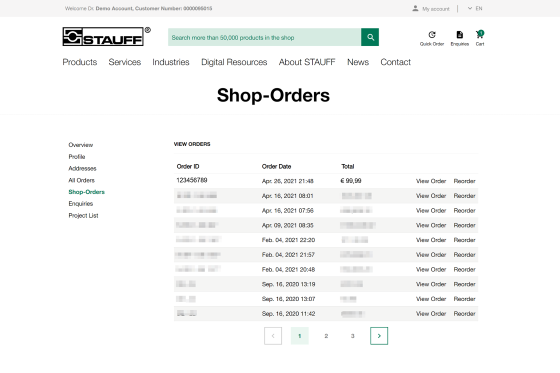560x373 pixels.
Task: Click order ID 123456789
Action: click(192, 180)
